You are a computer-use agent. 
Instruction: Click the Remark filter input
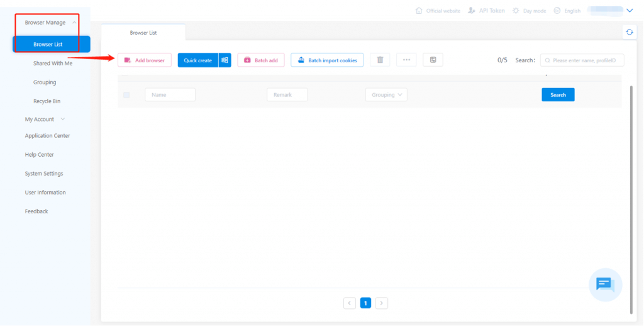click(287, 94)
